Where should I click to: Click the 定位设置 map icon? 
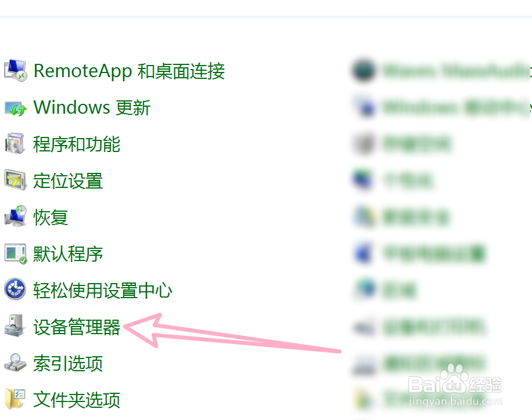15,180
